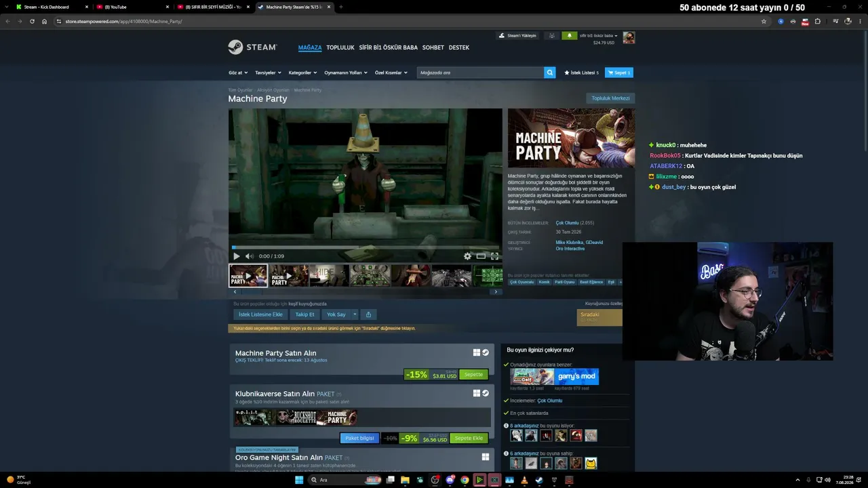Bookmark this page with star icon
This screenshot has width=868, height=488.
tap(764, 21)
